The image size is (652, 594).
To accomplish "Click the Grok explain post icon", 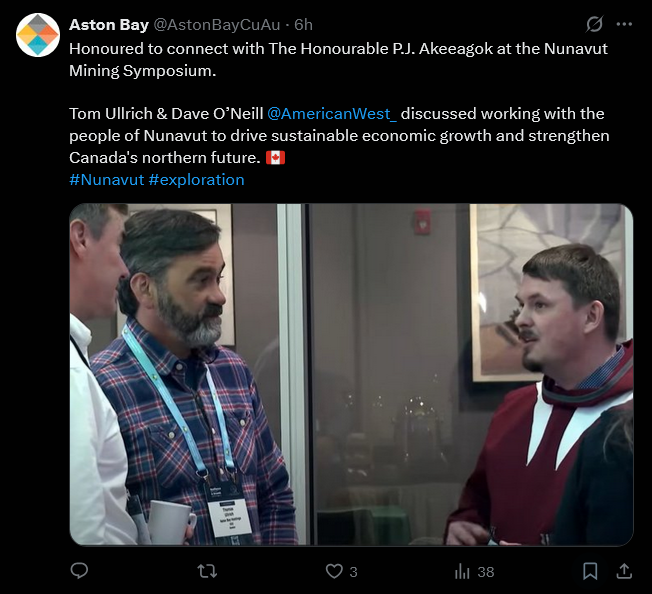I will (594, 24).
